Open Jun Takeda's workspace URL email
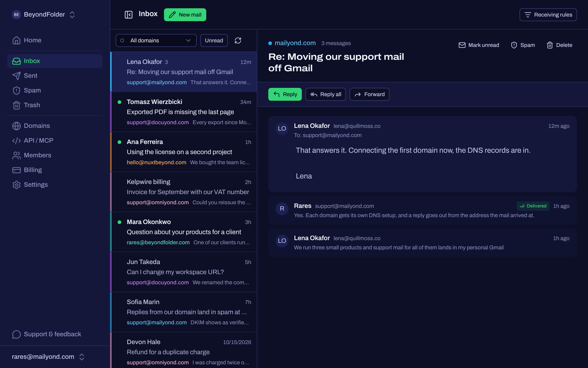Viewport: 588px width, 368px height. [x=184, y=272]
